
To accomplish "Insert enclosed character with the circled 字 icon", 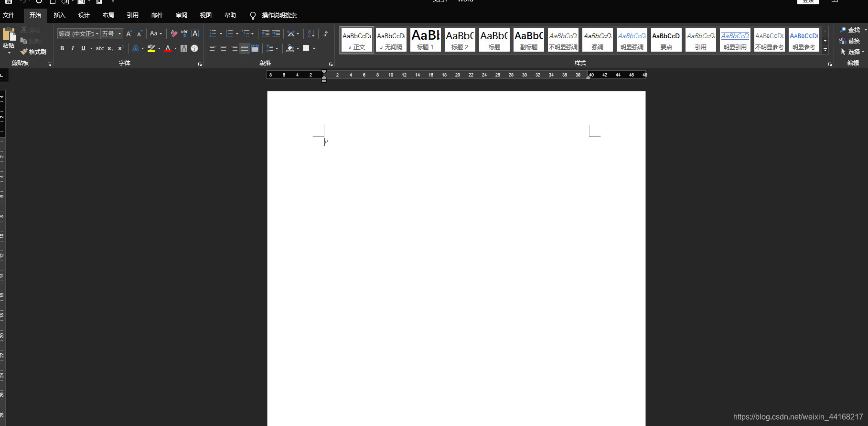I will [194, 48].
